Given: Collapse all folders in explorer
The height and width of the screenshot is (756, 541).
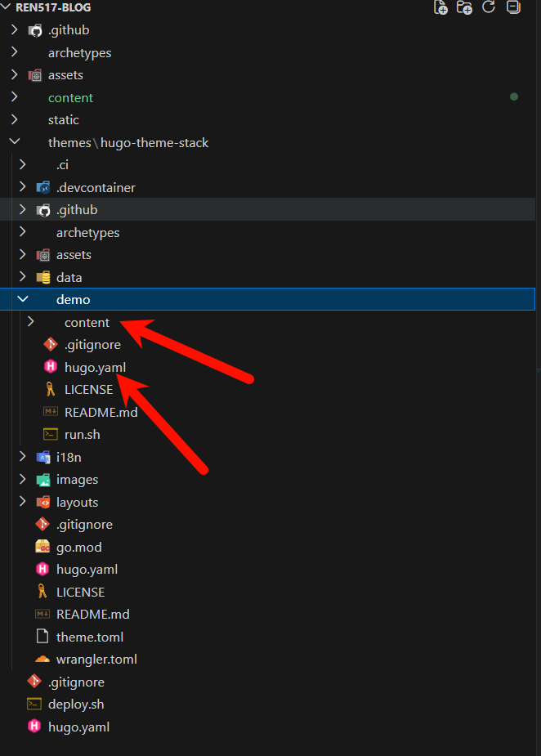Looking at the screenshot, I should tap(512, 7).
